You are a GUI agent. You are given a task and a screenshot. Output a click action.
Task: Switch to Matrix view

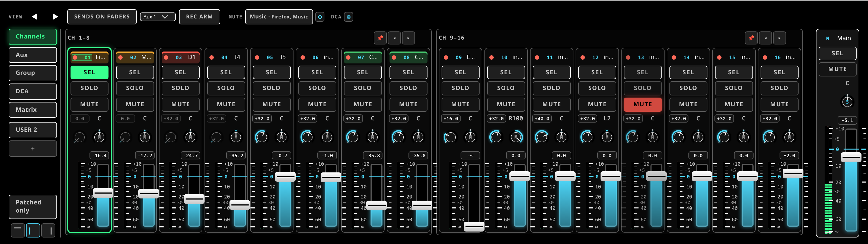click(33, 110)
